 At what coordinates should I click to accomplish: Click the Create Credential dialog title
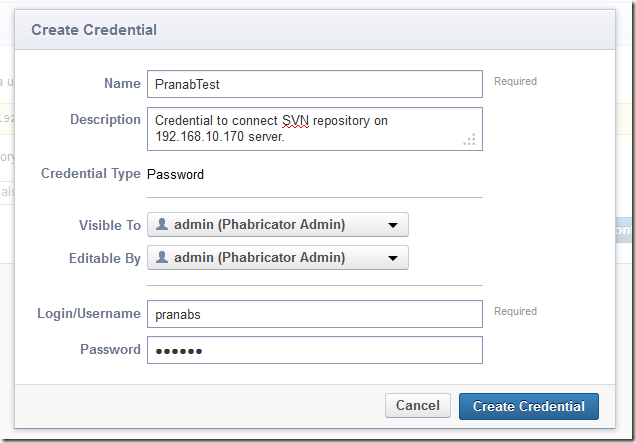coord(94,30)
